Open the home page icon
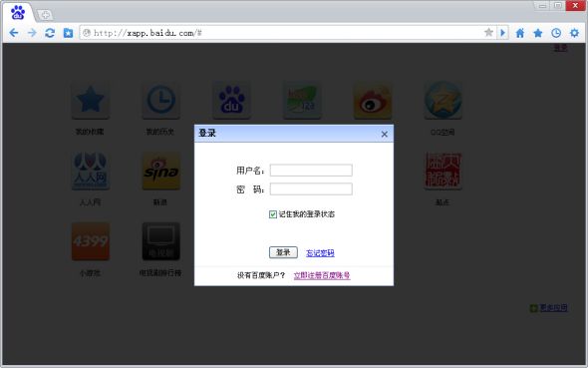Image resolution: width=588 pixels, height=368 pixels. pos(520,33)
